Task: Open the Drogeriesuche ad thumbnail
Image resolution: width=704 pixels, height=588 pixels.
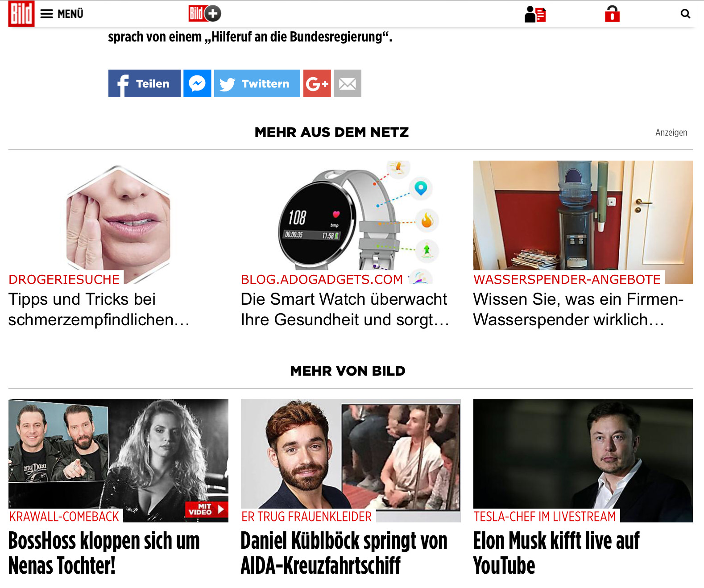Action: click(x=118, y=222)
